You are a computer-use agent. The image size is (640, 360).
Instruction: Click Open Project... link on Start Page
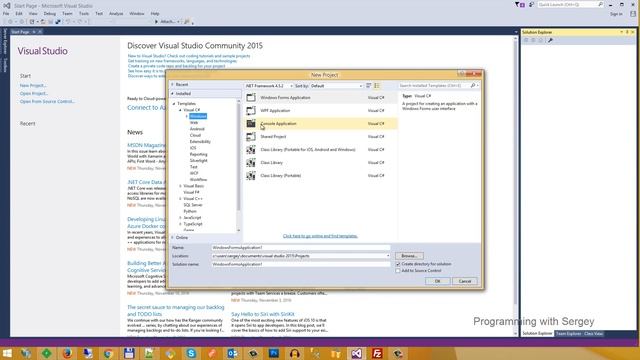[x=33, y=93]
